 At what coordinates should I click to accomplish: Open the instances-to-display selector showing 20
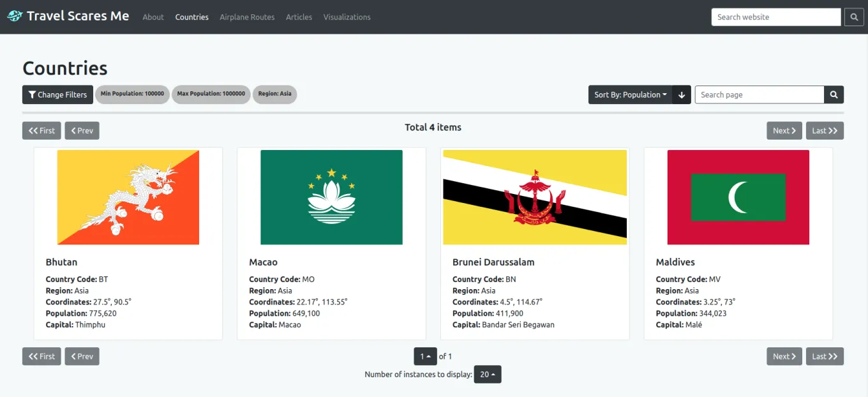pyautogui.click(x=487, y=375)
